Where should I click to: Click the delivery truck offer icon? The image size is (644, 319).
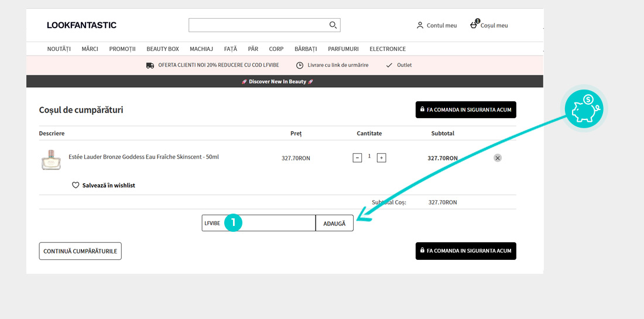[150, 65]
